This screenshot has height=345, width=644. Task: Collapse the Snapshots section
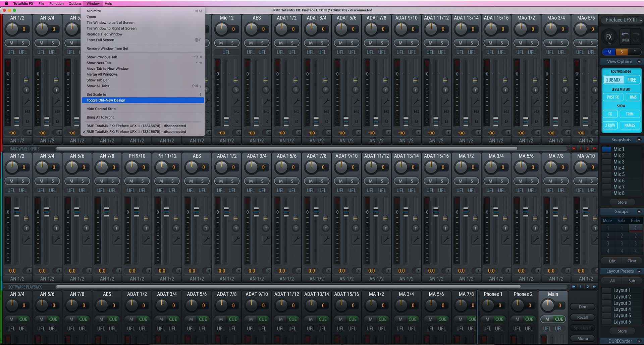639,140
